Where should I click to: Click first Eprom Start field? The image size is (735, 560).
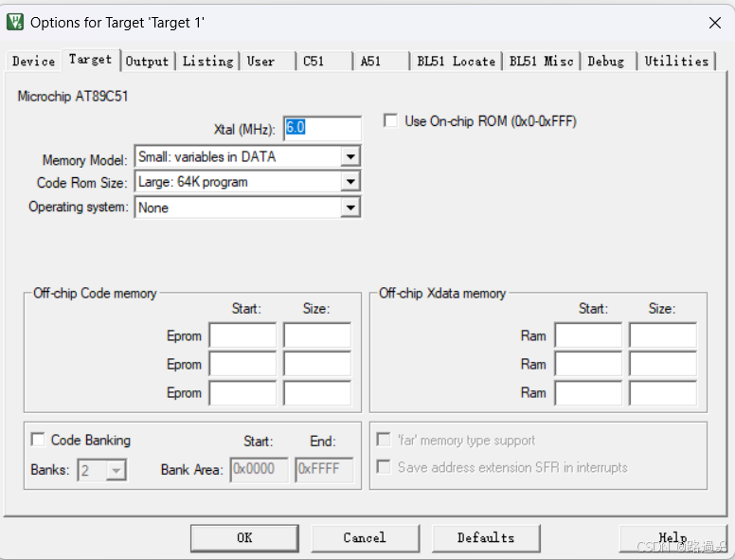click(242, 334)
